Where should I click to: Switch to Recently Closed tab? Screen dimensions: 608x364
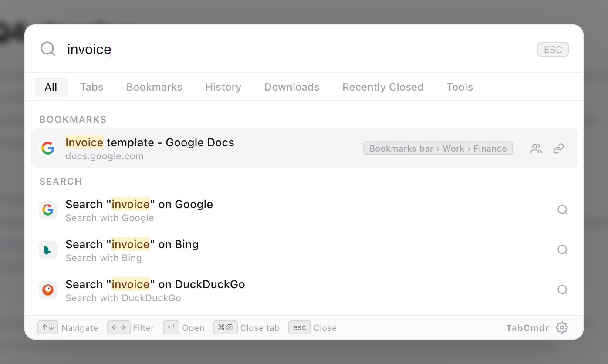coord(383,87)
